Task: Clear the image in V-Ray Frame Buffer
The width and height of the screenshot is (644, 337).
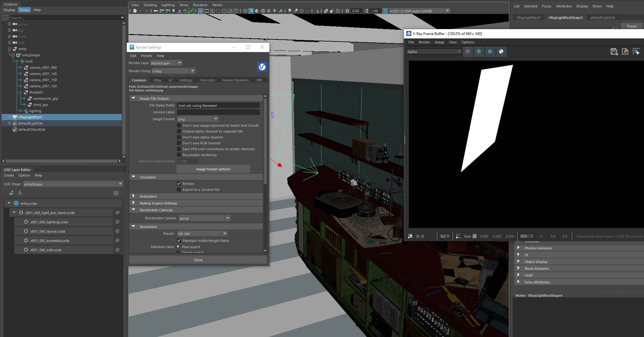Action: (625, 52)
